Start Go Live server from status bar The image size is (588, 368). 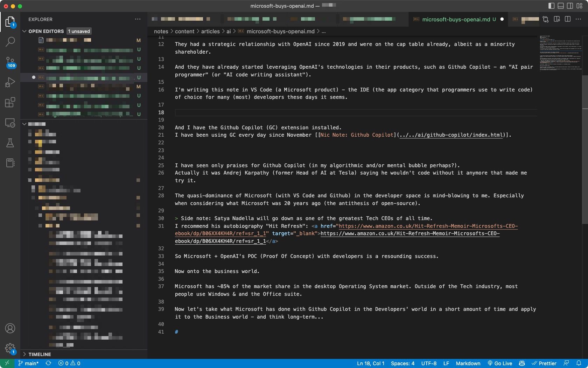point(500,363)
